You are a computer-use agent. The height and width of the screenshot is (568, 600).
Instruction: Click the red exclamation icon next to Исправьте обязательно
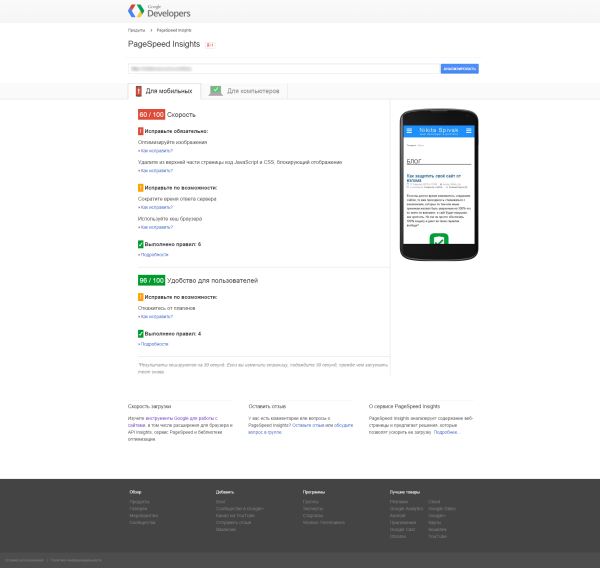(140, 131)
